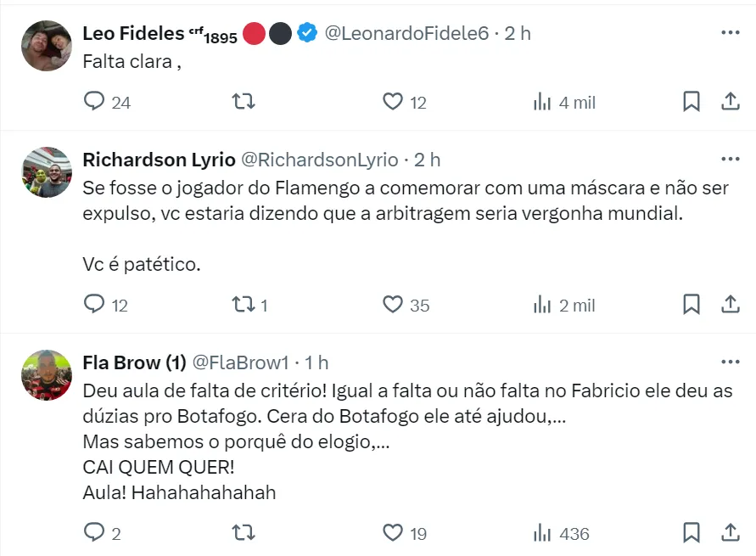
Task: Bookmark Fla Brow's tweet
Action: coord(692,532)
